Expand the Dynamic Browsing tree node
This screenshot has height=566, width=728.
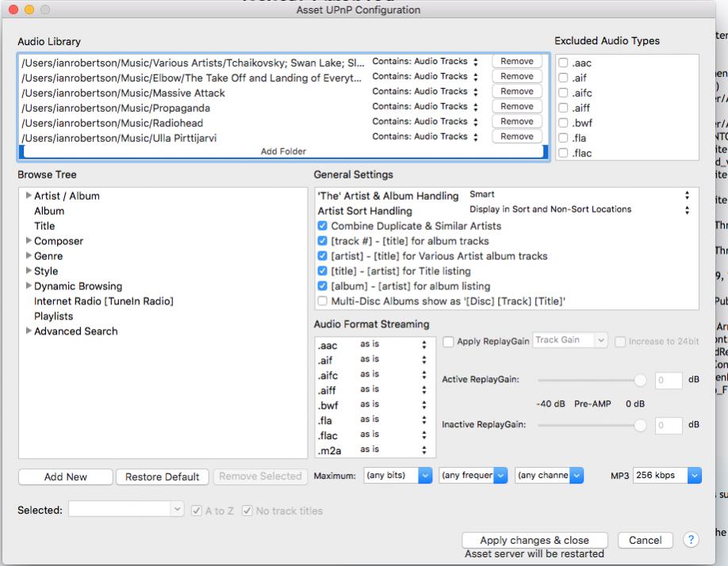(x=29, y=286)
